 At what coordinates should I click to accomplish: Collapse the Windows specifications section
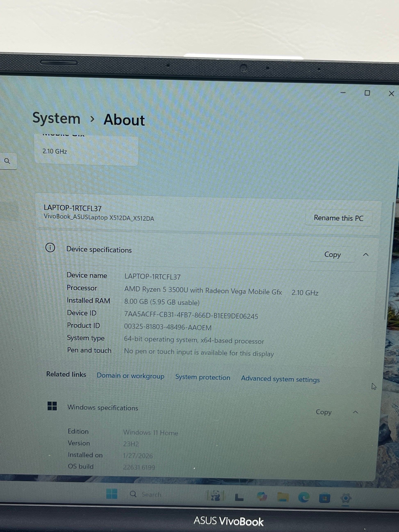coord(355,412)
